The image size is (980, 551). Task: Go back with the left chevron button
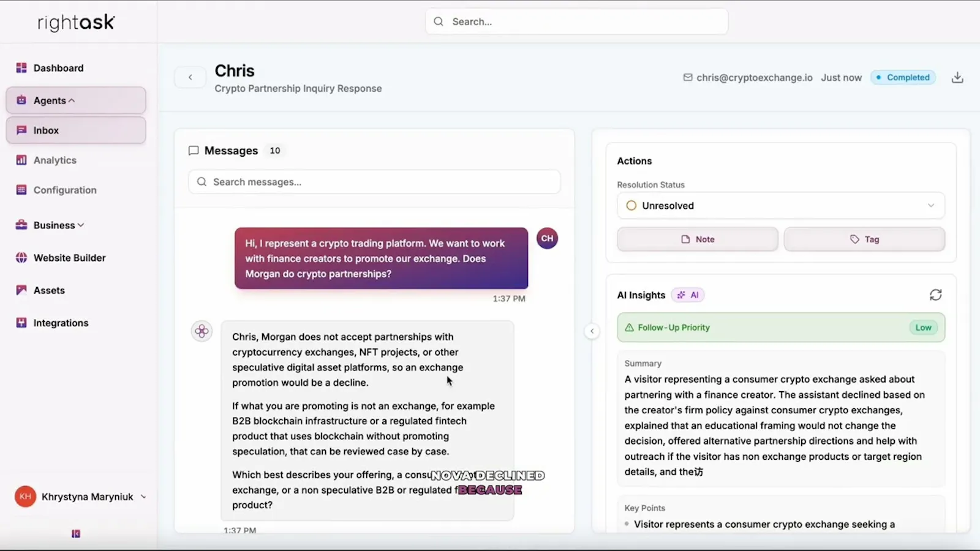click(x=190, y=77)
